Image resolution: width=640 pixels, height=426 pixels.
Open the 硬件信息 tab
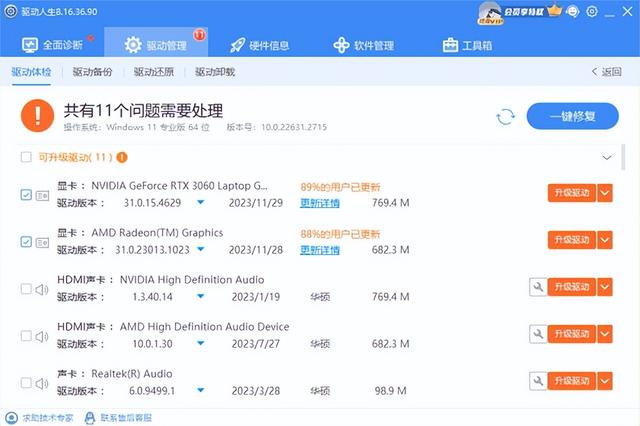tap(260, 45)
